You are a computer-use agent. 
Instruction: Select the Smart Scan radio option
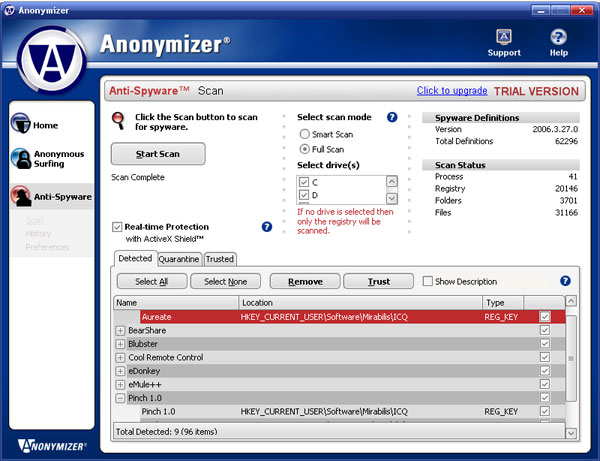pyautogui.click(x=305, y=134)
